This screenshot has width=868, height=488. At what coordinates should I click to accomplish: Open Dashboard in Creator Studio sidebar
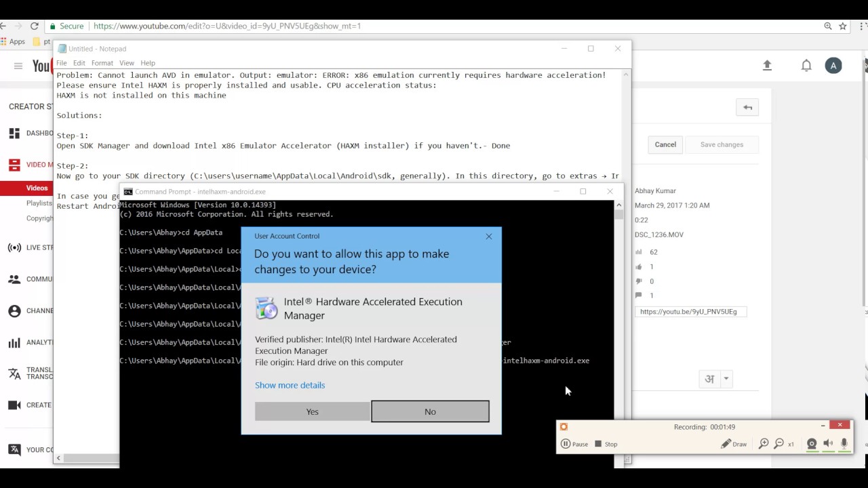point(31,134)
